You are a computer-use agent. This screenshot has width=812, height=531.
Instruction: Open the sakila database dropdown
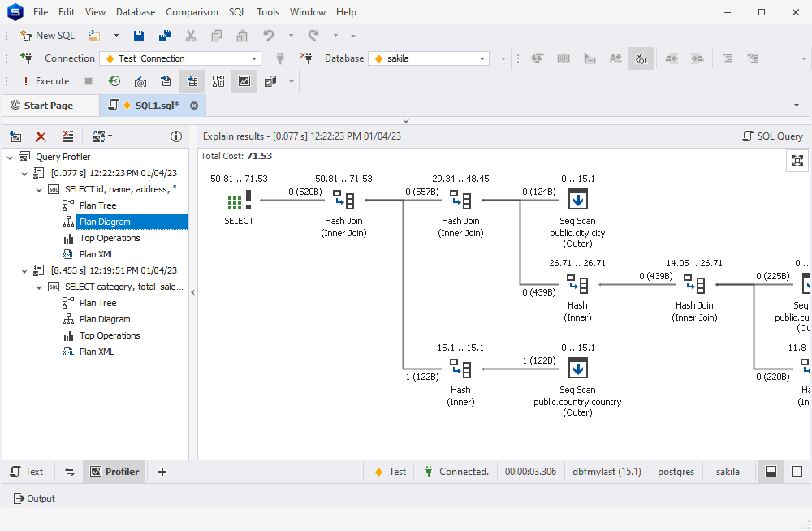[x=483, y=58]
